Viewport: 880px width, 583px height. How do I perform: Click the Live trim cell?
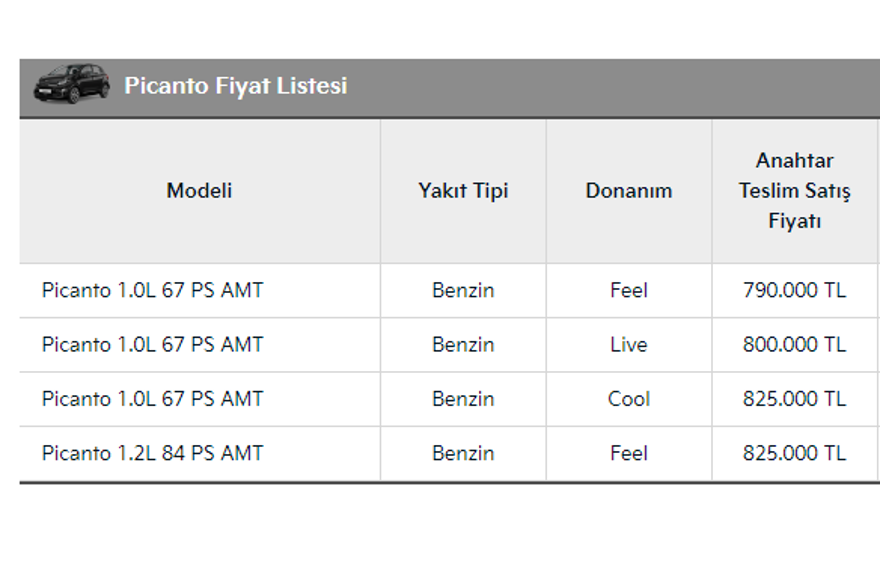click(629, 345)
